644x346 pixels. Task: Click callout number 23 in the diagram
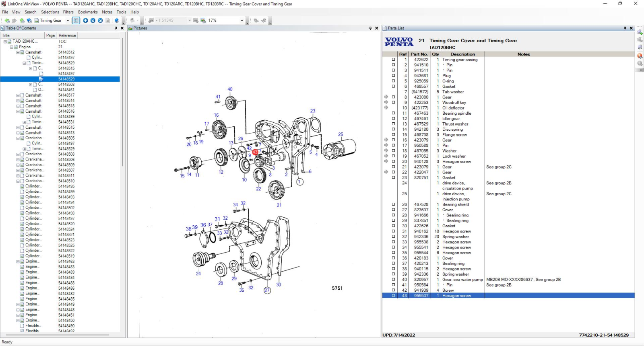pyautogui.click(x=313, y=111)
